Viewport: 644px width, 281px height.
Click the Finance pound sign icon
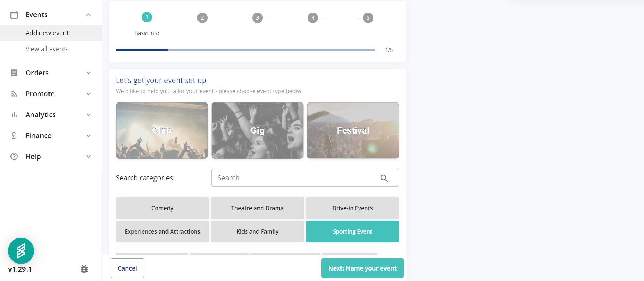point(14,136)
